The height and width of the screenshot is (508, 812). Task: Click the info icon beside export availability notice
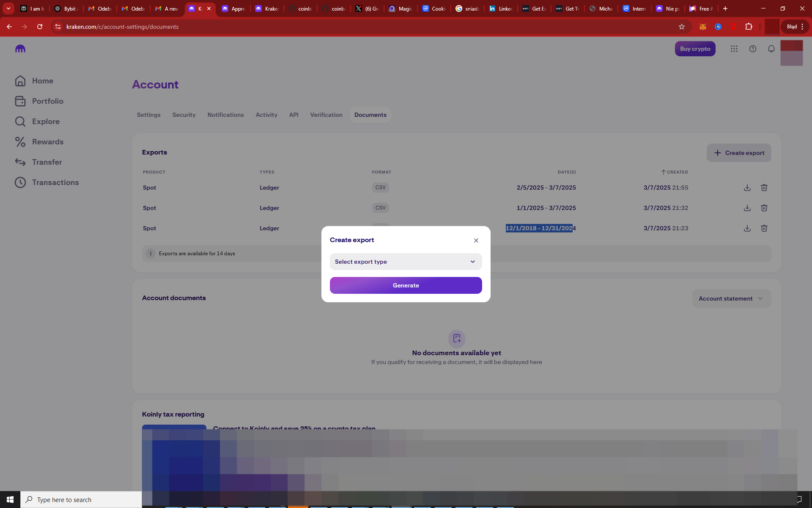tap(151, 254)
